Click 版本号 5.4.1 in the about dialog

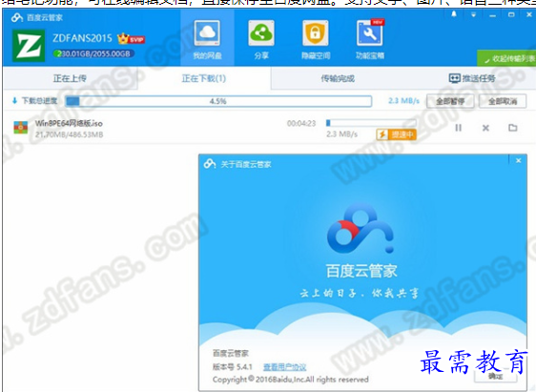233,367
